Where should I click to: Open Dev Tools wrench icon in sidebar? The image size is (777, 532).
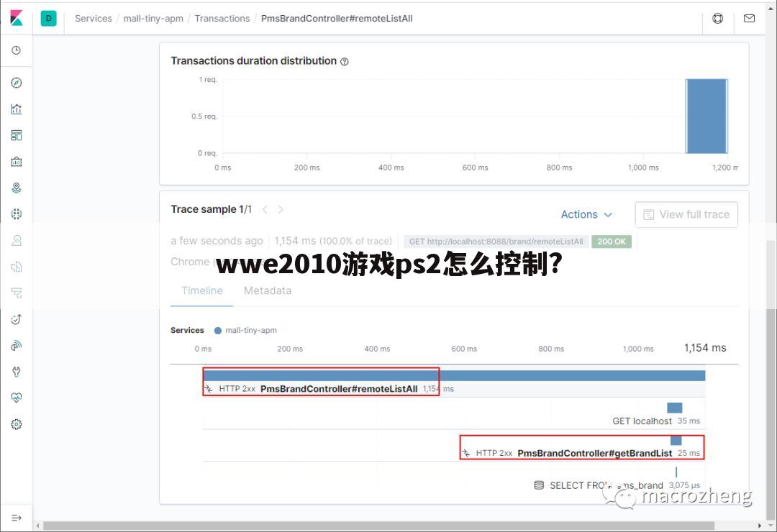point(17,372)
